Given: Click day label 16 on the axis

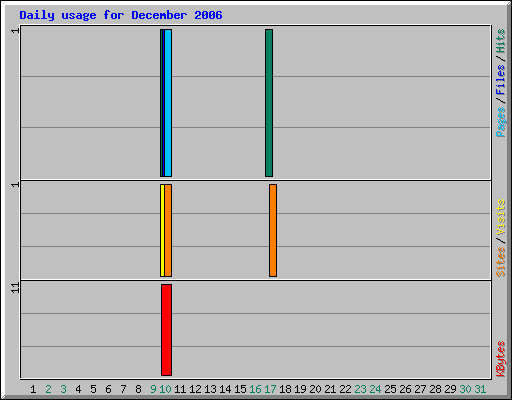Looking at the screenshot, I should [x=255, y=389].
